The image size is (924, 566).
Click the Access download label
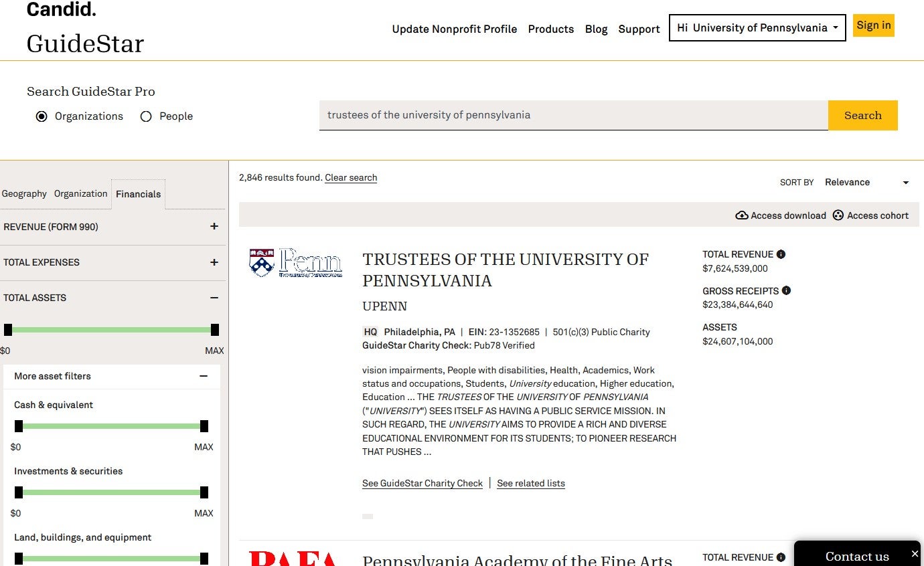pos(788,215)
